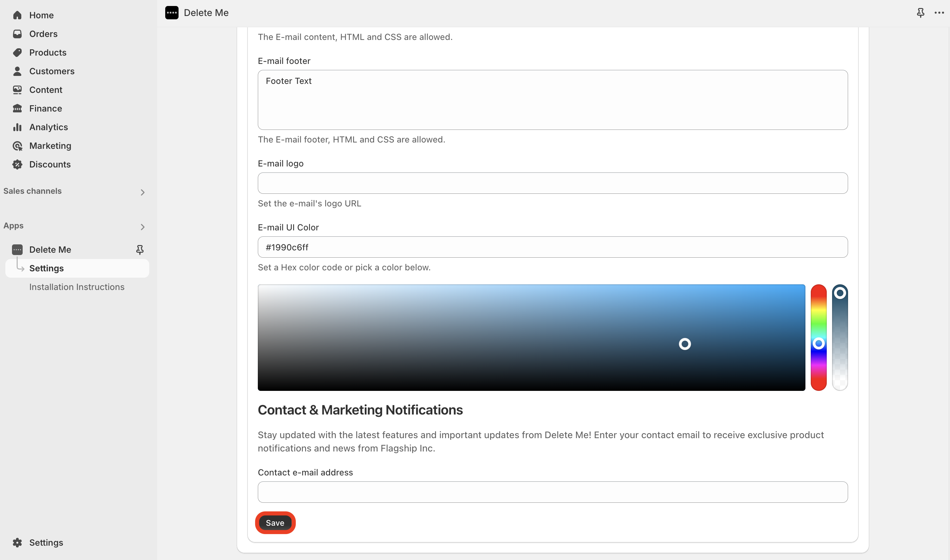Click the E-mail logo field label
The image size is (950, 560).
[x=281, y=164]
